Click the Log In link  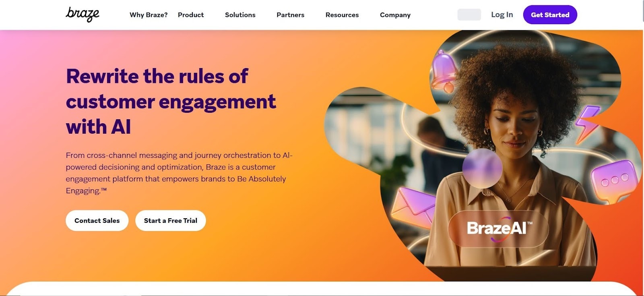502,14
